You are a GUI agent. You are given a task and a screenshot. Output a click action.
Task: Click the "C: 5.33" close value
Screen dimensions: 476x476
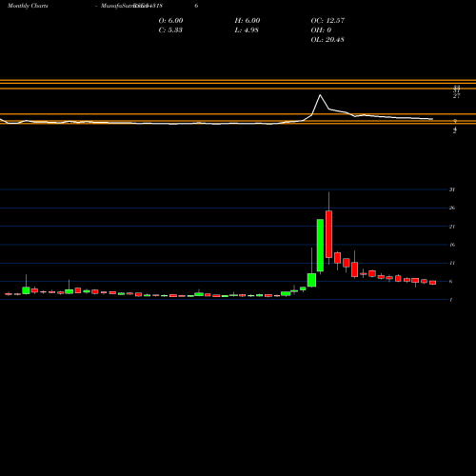[x=170, y=30]
